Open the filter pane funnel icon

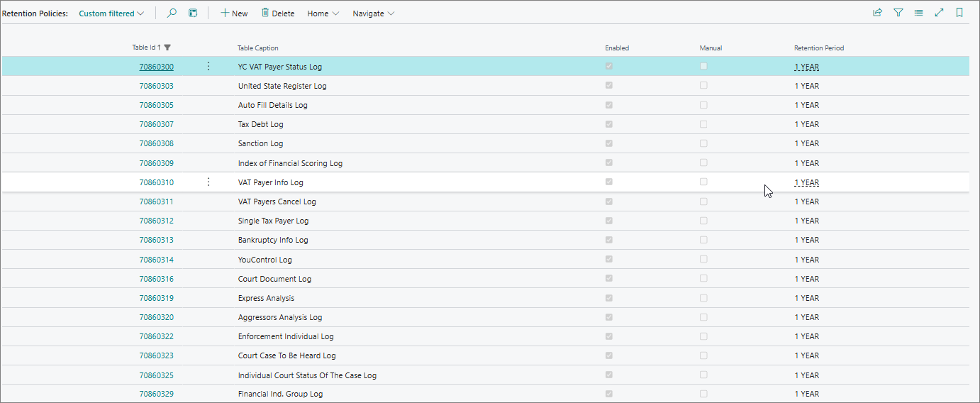pos(898,13)
